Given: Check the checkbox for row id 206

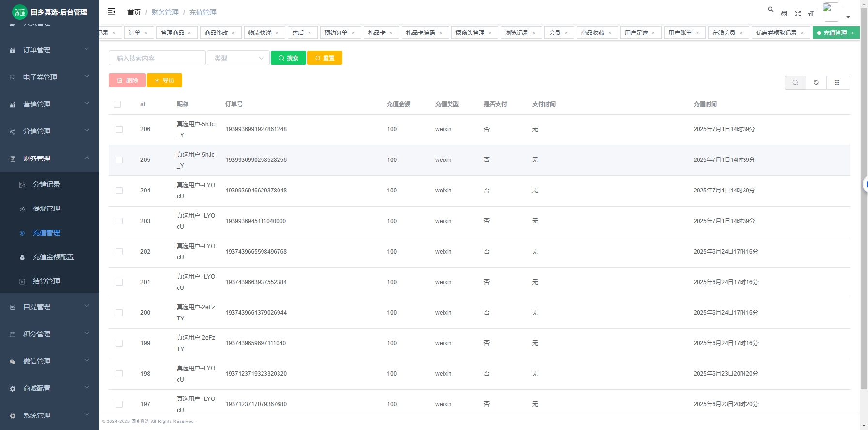Looking at the screenshot, I should click(119, 129).
